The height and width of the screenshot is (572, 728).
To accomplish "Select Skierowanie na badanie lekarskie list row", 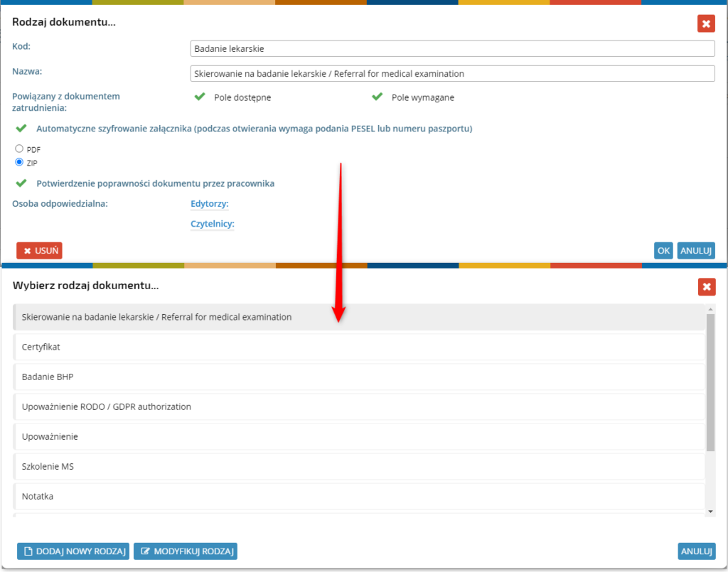I will pyautogui.click(x=359, y=318).
